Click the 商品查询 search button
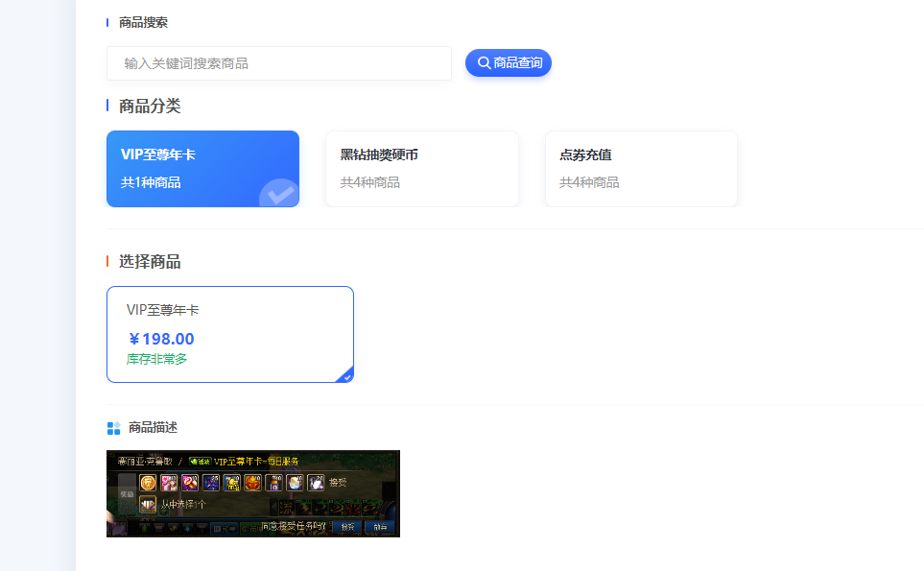The height and width of the screenshot is (571, 924). pyautogui.click(x=509, y=62)
